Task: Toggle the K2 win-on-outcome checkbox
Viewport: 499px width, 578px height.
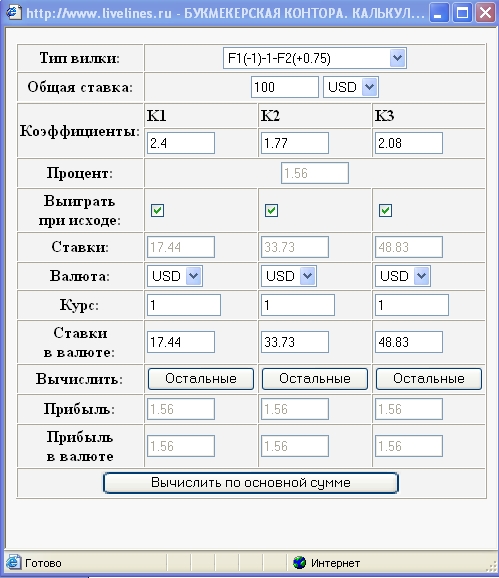Action: [x=272, y=210]
